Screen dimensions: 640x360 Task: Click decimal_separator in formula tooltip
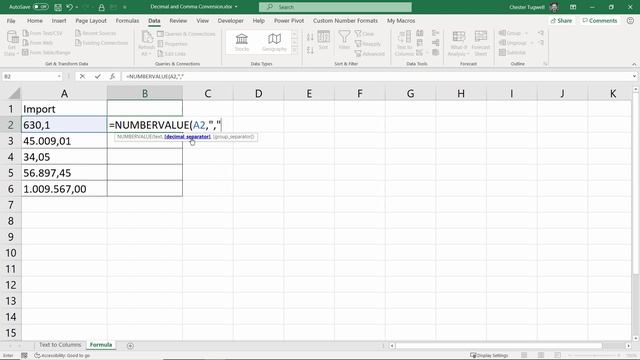188,137
